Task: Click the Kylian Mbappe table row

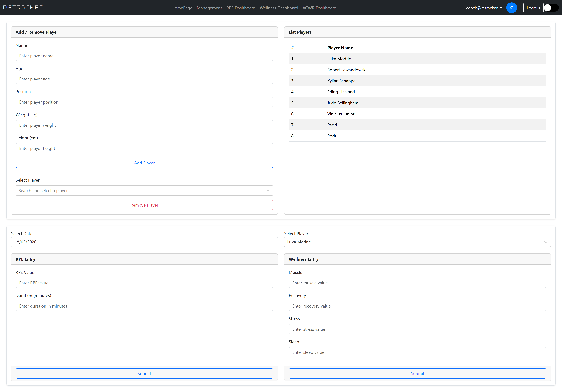Action: [x=417, y=81]
